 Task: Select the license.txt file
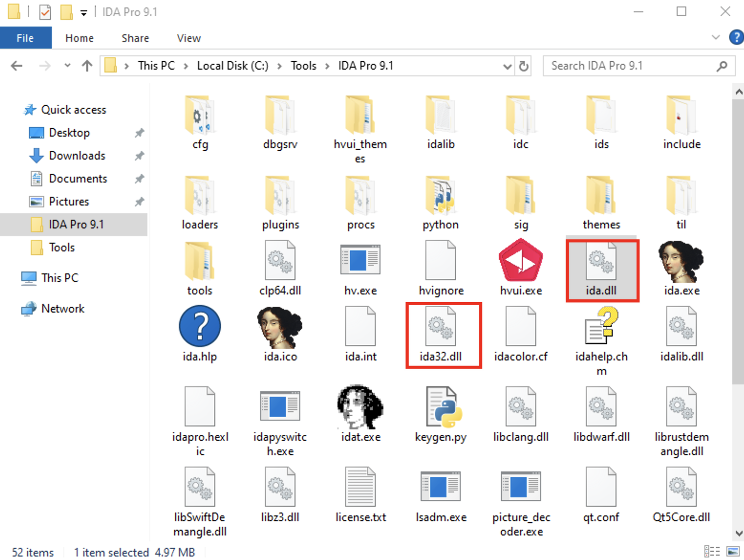tap(360, 495)
